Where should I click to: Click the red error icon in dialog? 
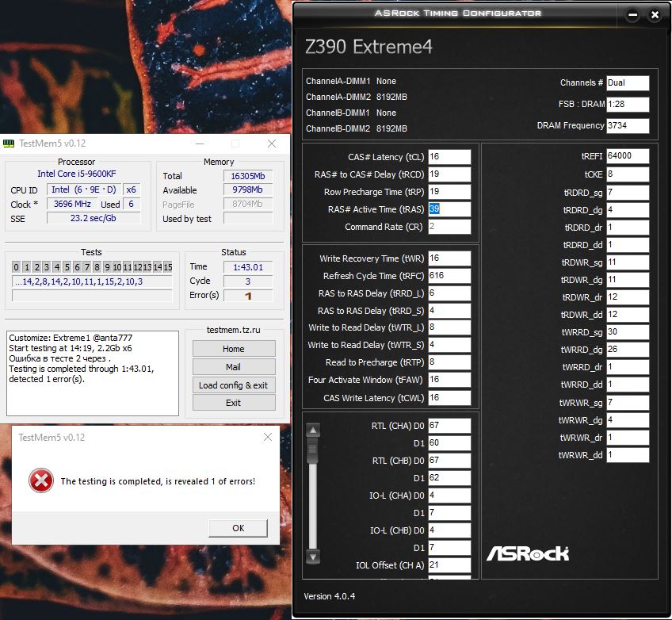click(41, 480)
